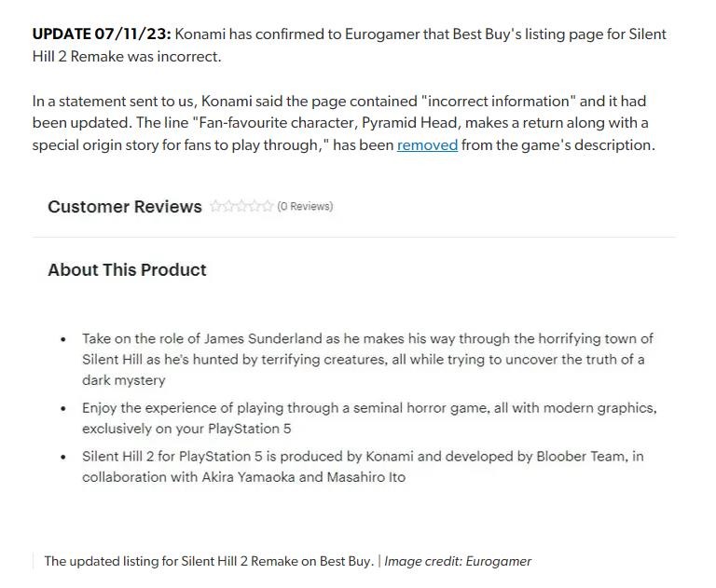Click the bullet dot beside James Sunderland item

click(63, 340)
